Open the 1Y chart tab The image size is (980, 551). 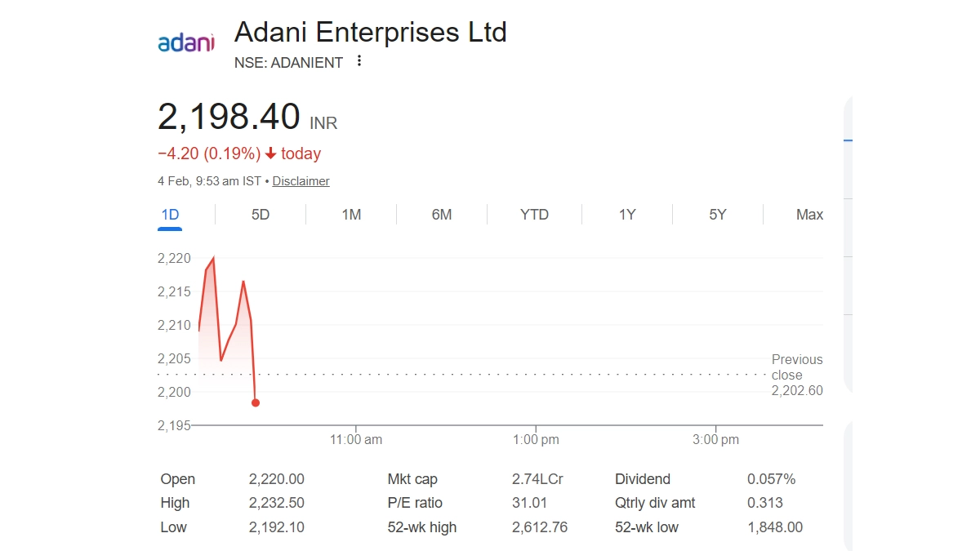pos(627,215)
